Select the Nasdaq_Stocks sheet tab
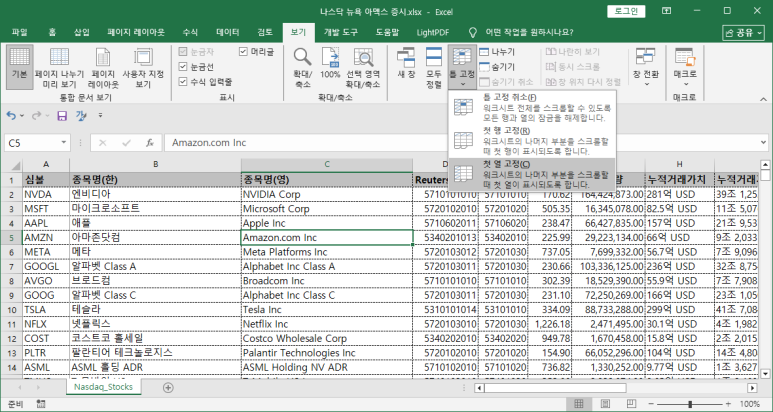 pyautogui.click(x=103, y=387)
